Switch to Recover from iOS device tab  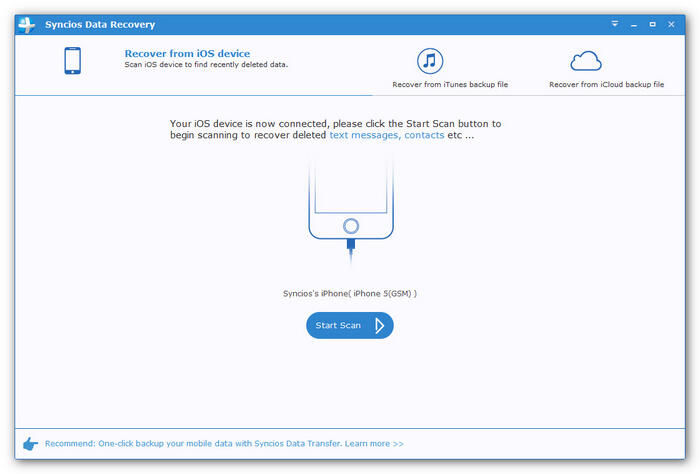point(186,54)
